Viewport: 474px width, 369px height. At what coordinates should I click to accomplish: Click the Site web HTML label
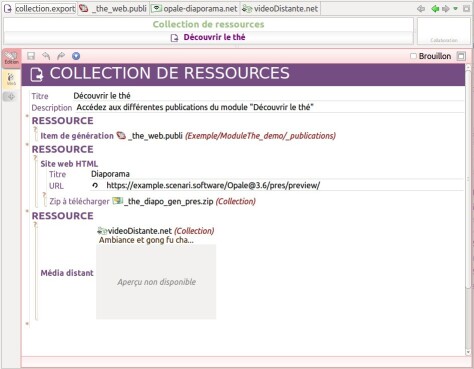[69, 164]
